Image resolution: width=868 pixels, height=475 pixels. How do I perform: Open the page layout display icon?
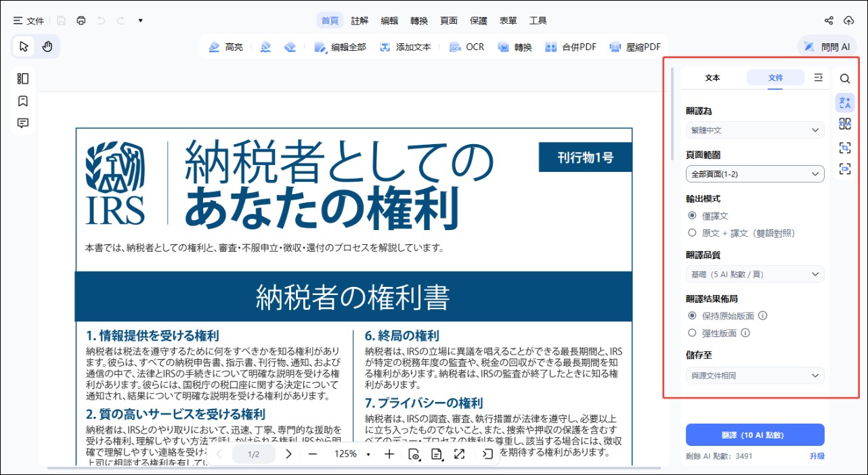pyautogui.click(x=437, y=454)
